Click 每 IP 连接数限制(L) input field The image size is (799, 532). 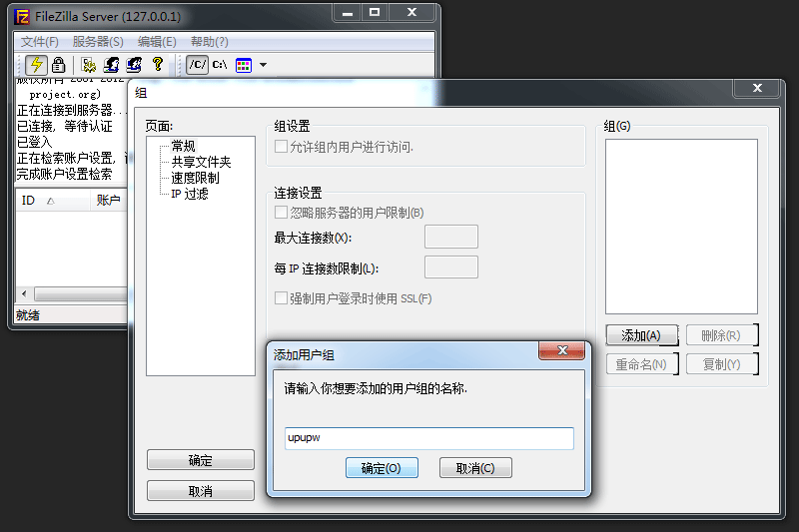click(x=451, y=267)
